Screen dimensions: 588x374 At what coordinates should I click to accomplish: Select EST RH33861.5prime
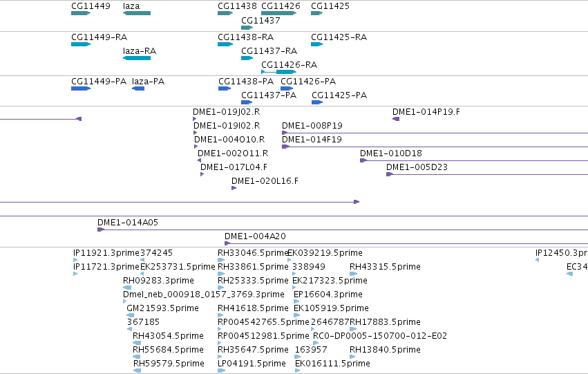pyautogui.click(x=221, y=274)
